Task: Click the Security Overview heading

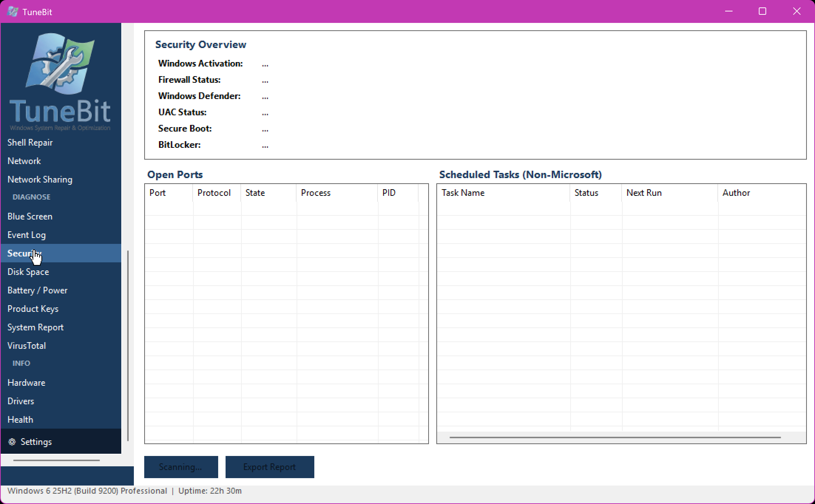Action: coord(201,45)
